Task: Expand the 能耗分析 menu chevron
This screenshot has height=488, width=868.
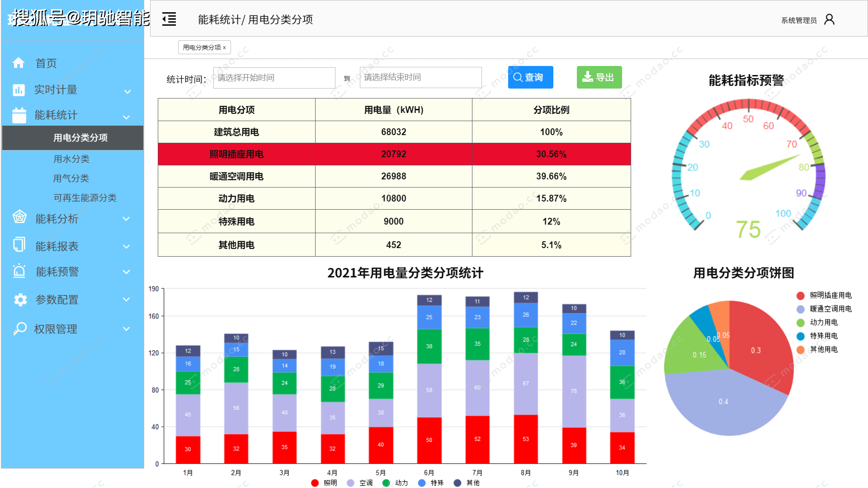Action: pos(127,219)
